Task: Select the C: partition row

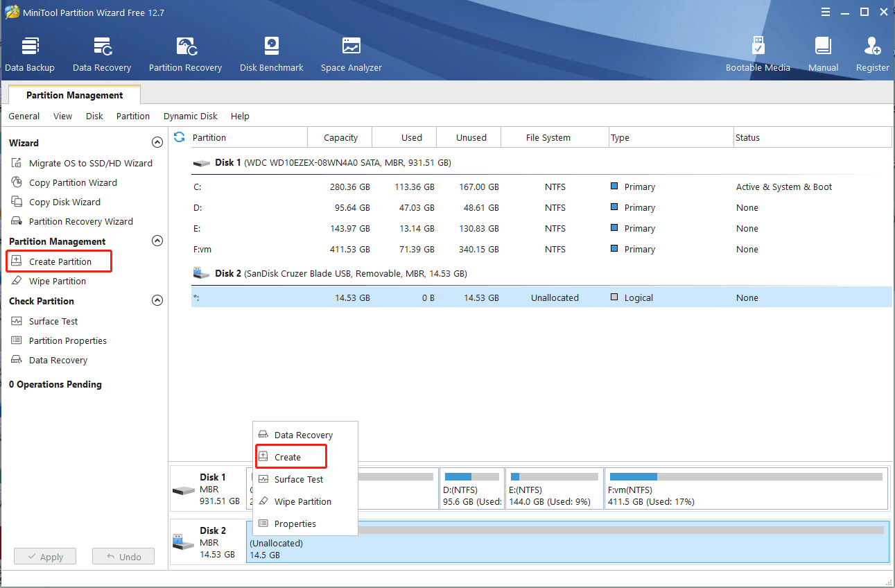Action: pos(541,187)
